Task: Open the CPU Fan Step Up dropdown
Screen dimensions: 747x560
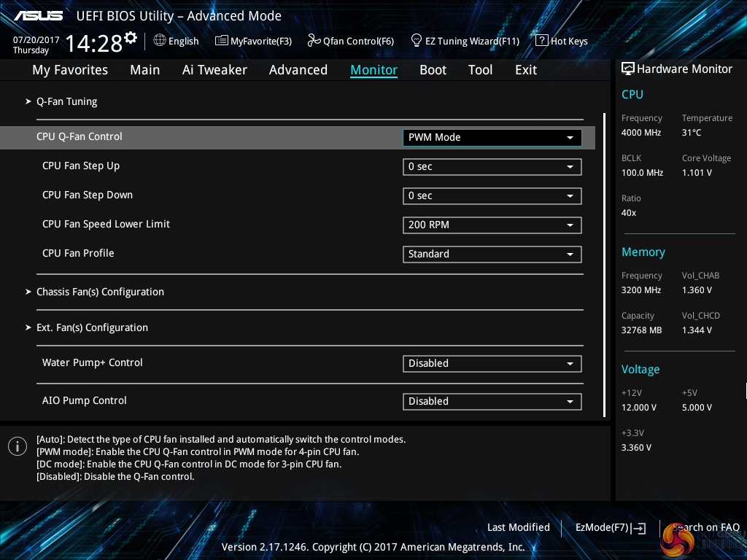Action: (x=492, y=167)
